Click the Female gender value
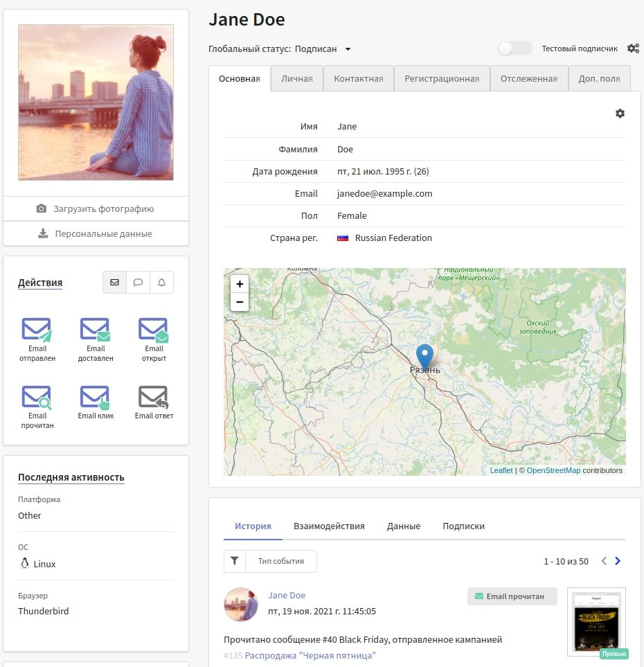This screenshot has width=644, height=667. coord(352,215)
